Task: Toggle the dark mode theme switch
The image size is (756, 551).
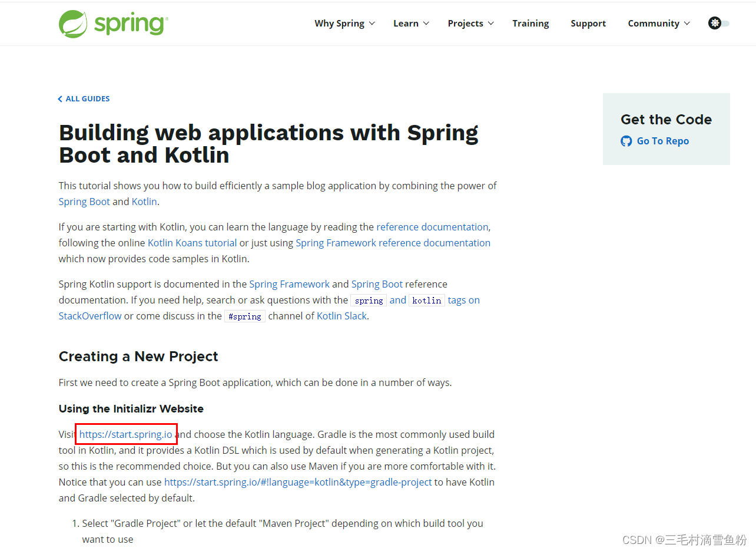Action: pyautogui.click(x=719, y=24)
